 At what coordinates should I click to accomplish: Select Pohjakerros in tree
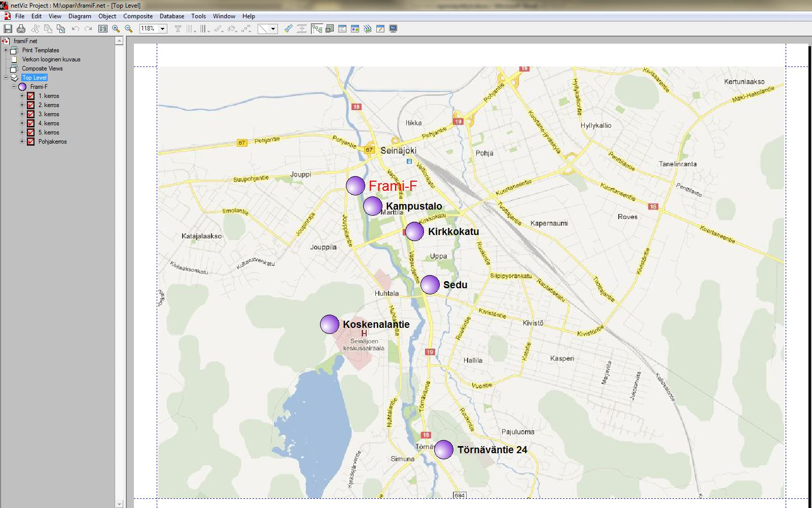pyautogui.click(x=52, y=142)
